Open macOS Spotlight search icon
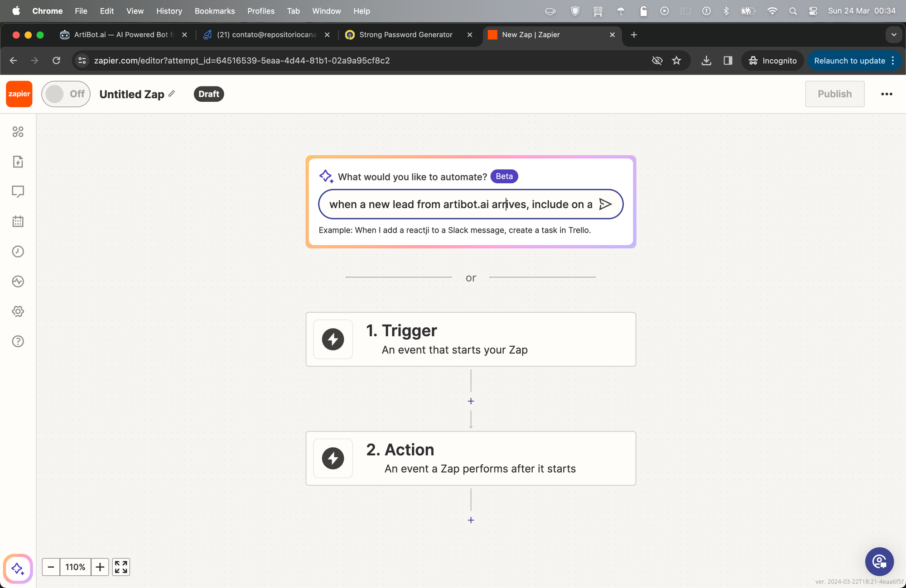The image size is (906, 588). coord(793,11)
